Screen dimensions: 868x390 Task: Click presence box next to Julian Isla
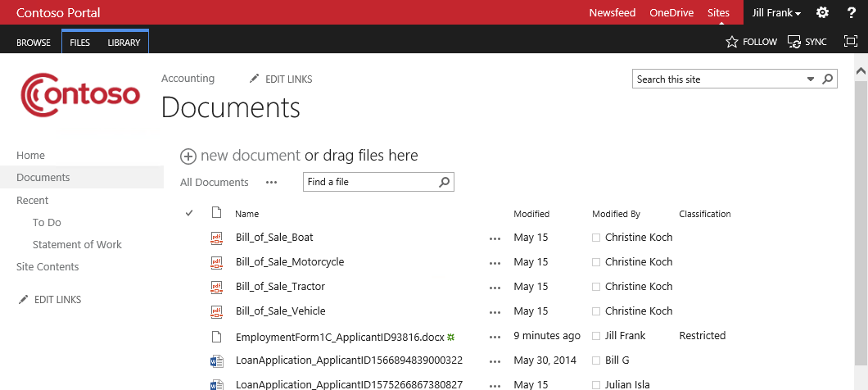[x=596, y=385]
